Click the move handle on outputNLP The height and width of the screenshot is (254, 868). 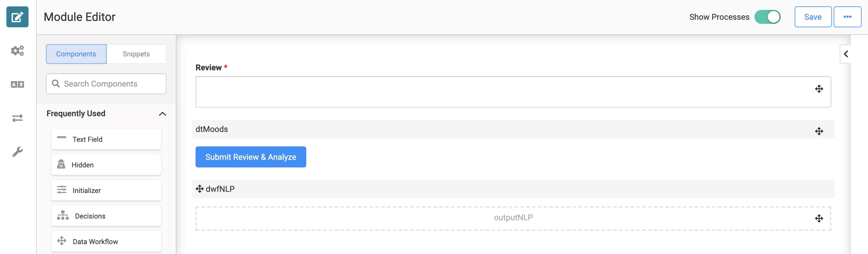point(819,219)
